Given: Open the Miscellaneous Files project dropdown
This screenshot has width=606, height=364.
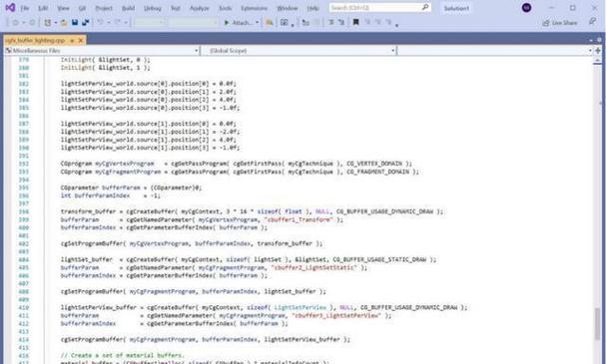Looking at the screenshot, I should (102, 51).
